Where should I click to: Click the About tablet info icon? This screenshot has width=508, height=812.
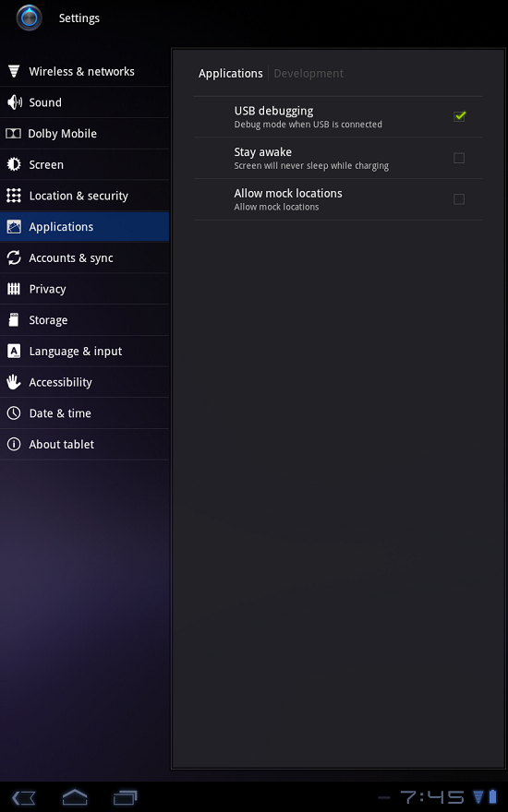(14, 445)
